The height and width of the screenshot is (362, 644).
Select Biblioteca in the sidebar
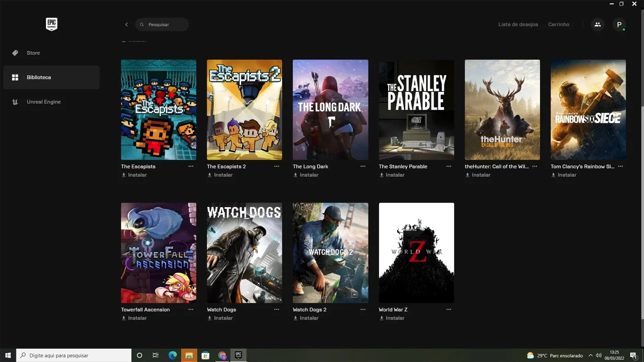point(51,77)
